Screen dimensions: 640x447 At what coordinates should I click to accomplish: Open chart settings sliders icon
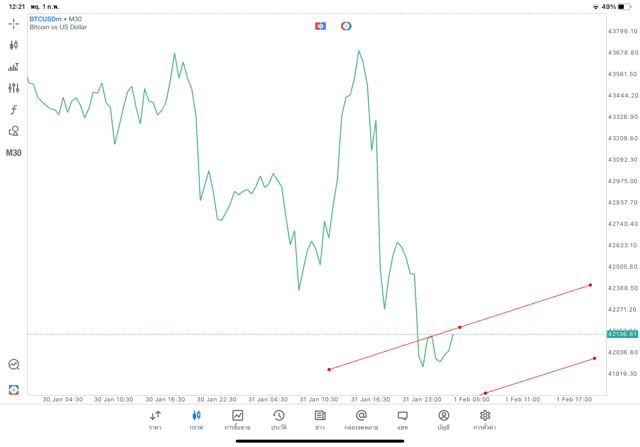coord(14,88)
